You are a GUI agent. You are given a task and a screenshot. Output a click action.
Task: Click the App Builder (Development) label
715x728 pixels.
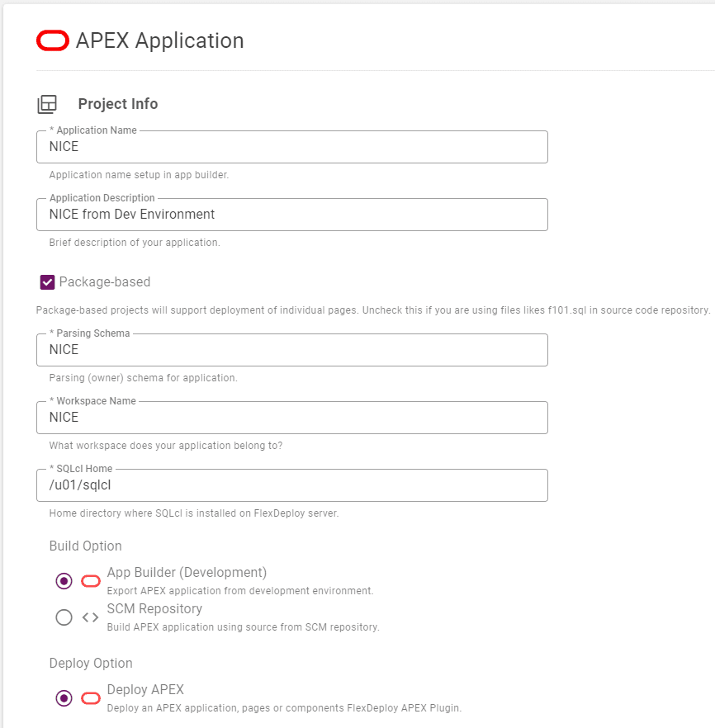pos(187,573)
